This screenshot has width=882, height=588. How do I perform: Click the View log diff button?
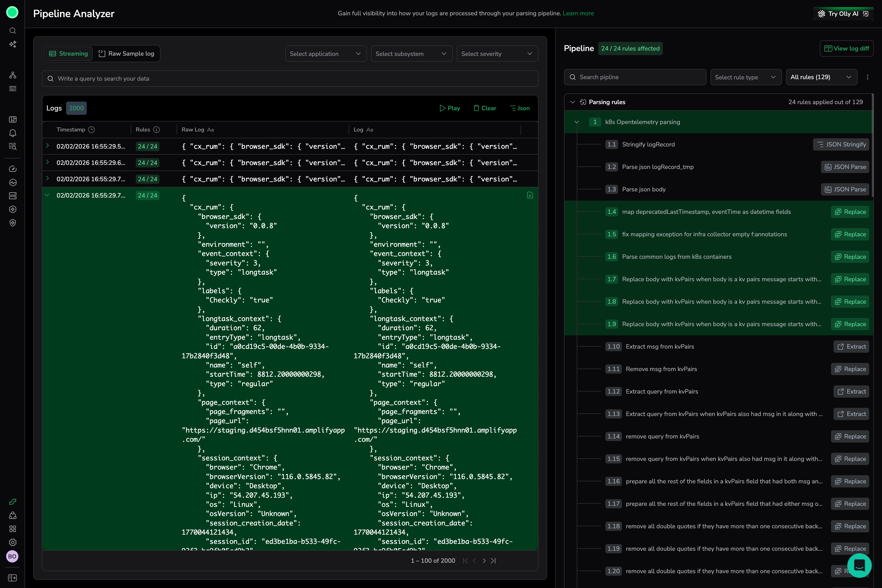click(x=846, y=48)
